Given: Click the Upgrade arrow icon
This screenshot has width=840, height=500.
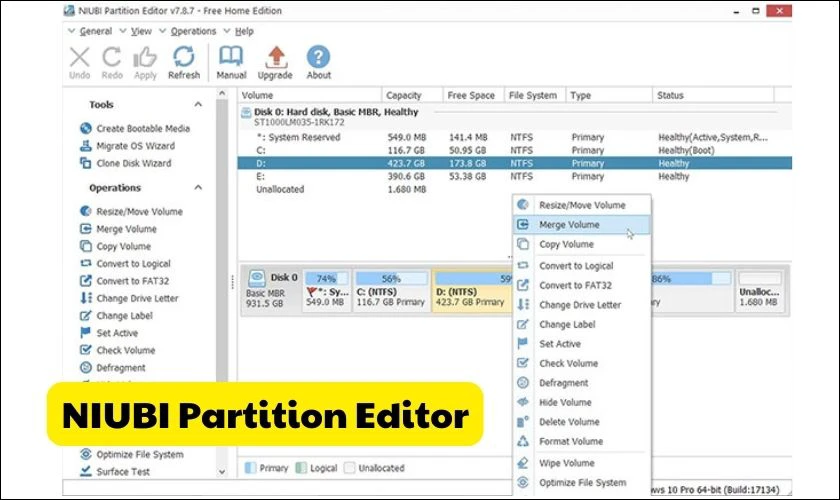Looking at the screenshot, I should point(276,57).
